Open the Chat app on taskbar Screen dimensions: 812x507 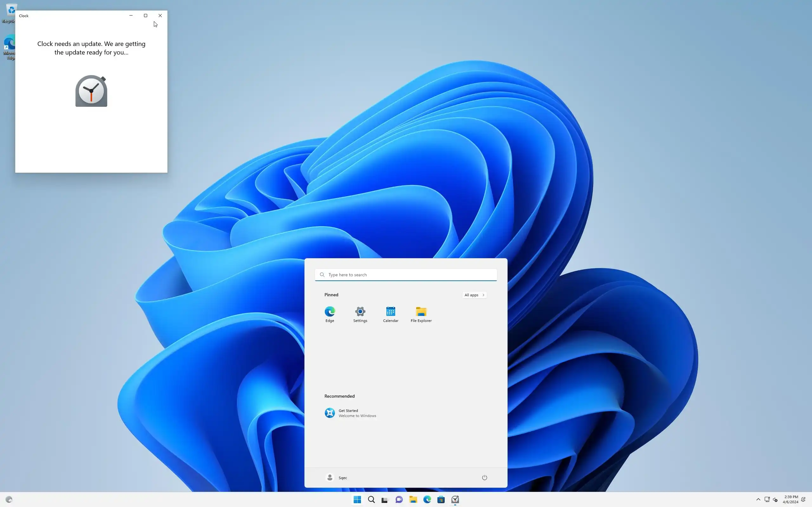coord(399,499)
